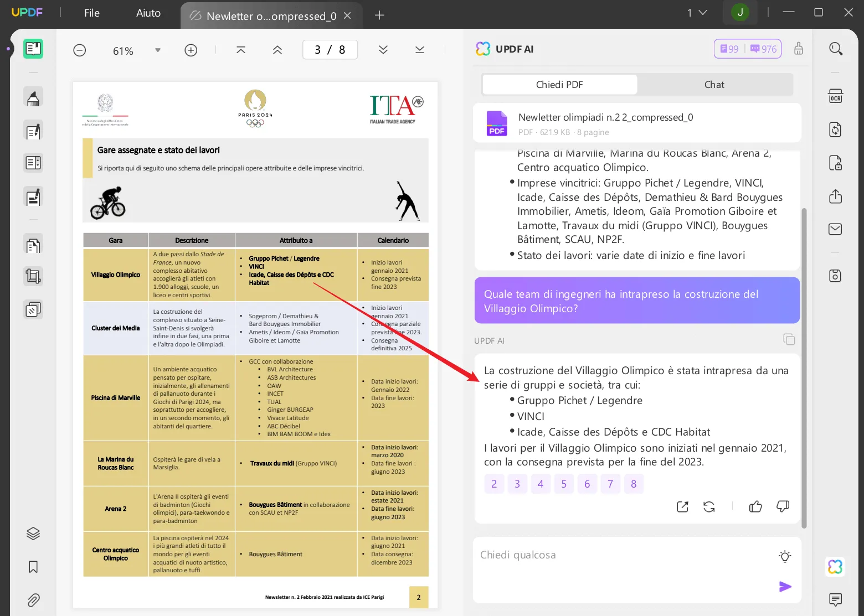Share this PDF file

[x=835, y=196]
